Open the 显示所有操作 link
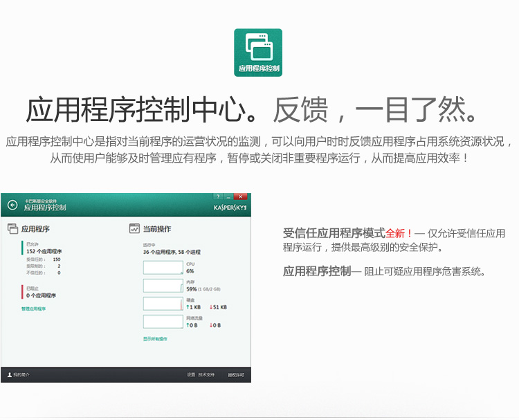Screen dimensions: 519x420 coord(155,339)
